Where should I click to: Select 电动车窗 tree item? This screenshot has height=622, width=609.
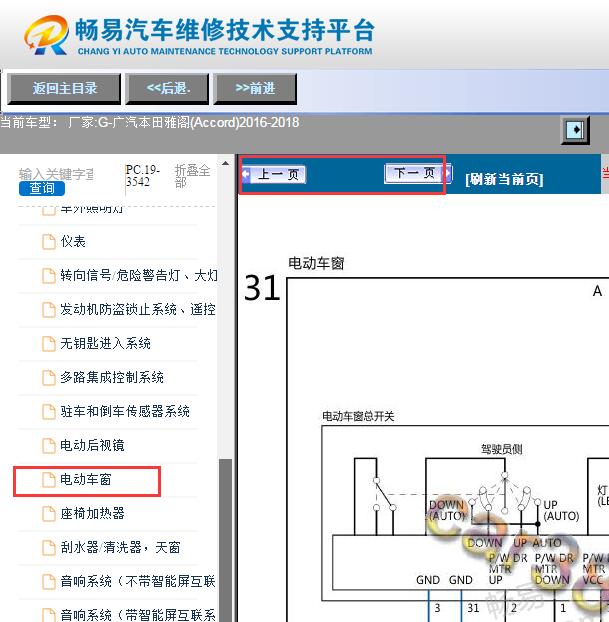coord(86,480)
